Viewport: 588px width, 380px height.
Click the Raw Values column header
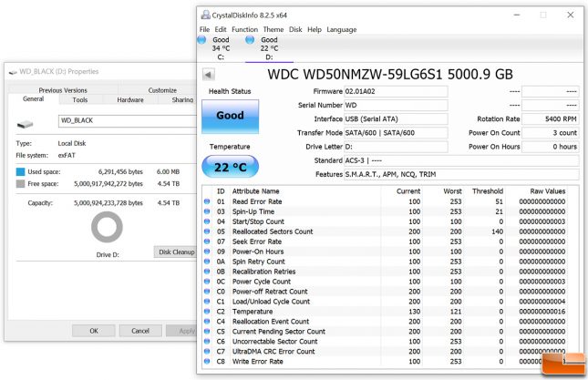[x=548, y=191]
